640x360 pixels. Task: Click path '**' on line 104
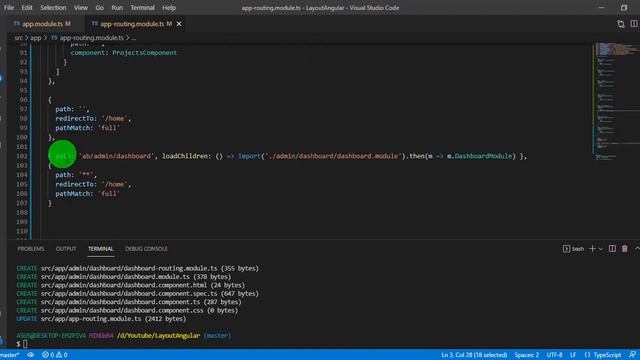coord(76,175)
